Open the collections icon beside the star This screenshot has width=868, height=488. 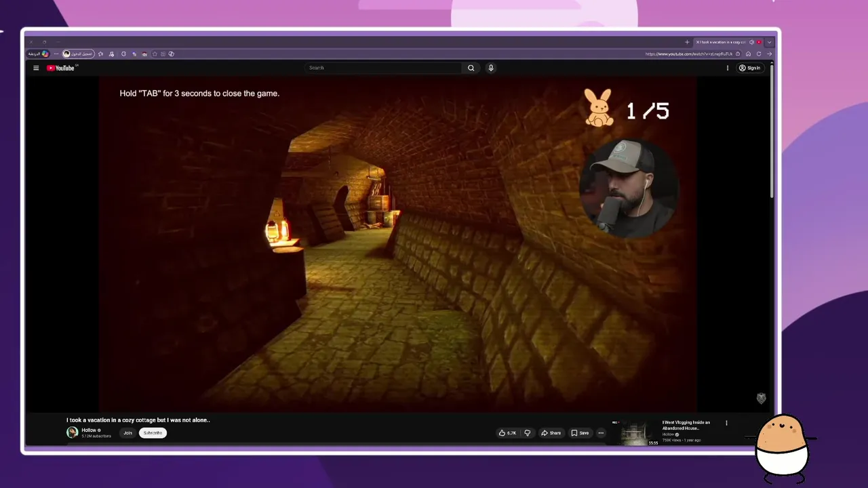163,54
